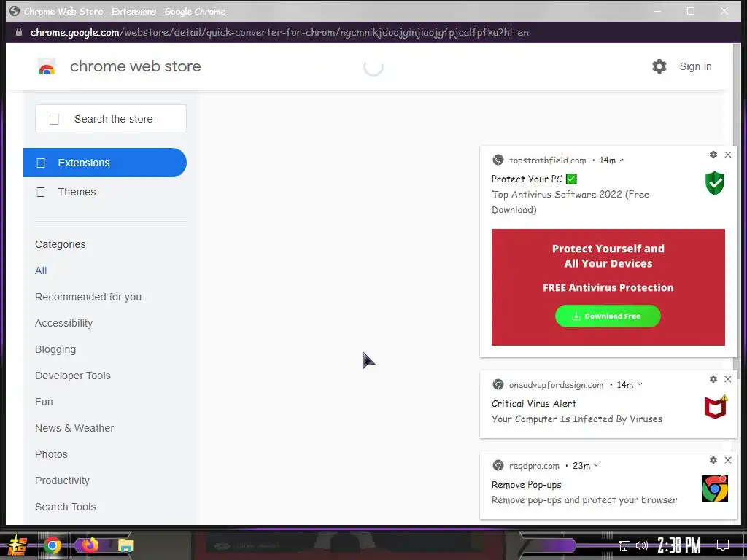Dismiss the Critical Virus Alert notification
The width and height of the screenshot is (747, 560).
coord(728,379)
